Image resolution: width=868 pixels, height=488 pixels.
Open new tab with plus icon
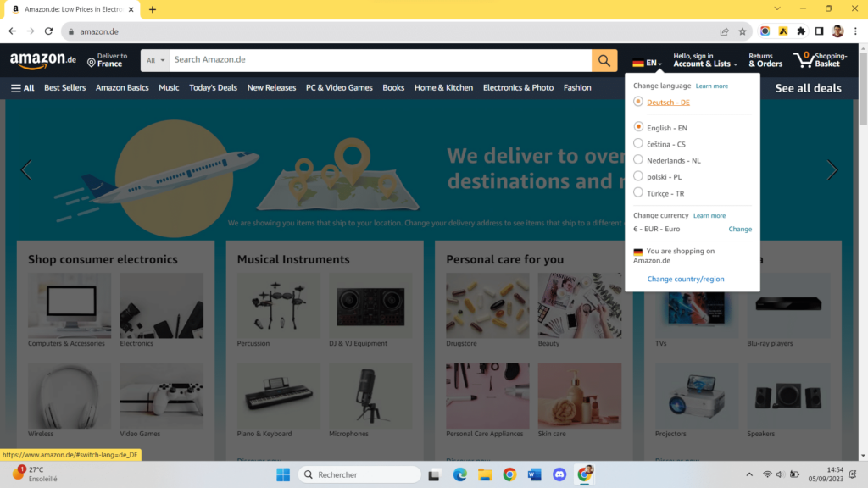point(153,9)
